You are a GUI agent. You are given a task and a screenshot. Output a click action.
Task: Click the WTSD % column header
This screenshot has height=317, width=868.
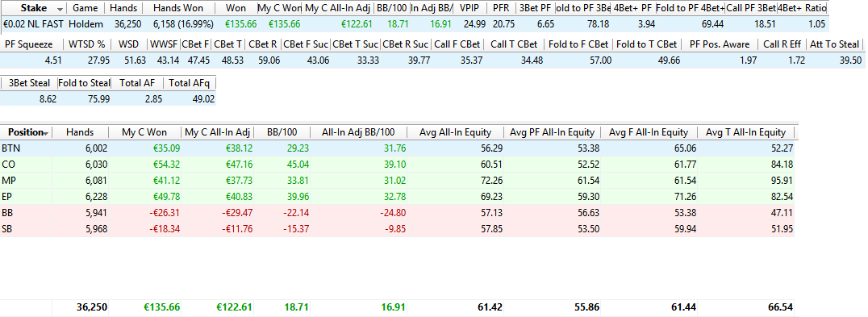tap(86, 44)
